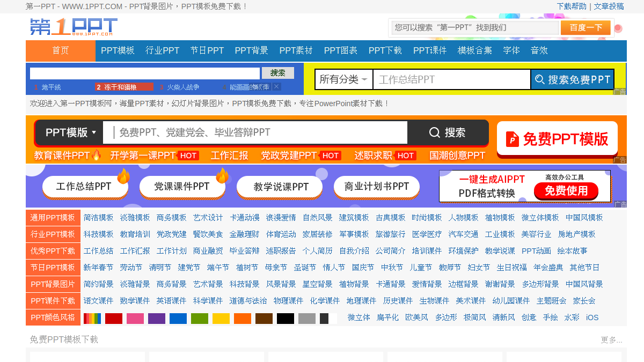Open 音效 navigation item
644x362 pixels.
tap(539, 50)
